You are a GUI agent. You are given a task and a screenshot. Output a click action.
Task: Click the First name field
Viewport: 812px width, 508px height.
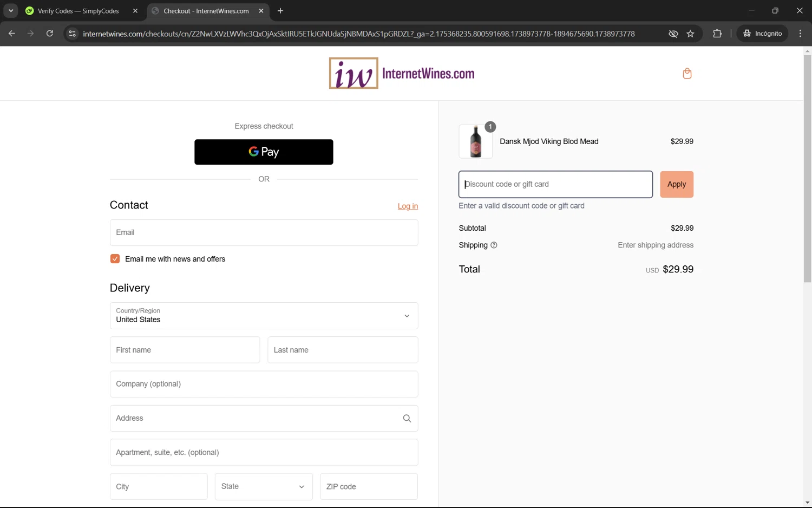coord(185,350)
